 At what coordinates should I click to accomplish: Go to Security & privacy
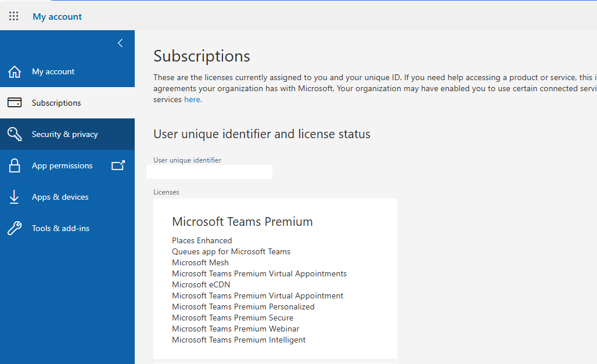click(x=67, y=134)
